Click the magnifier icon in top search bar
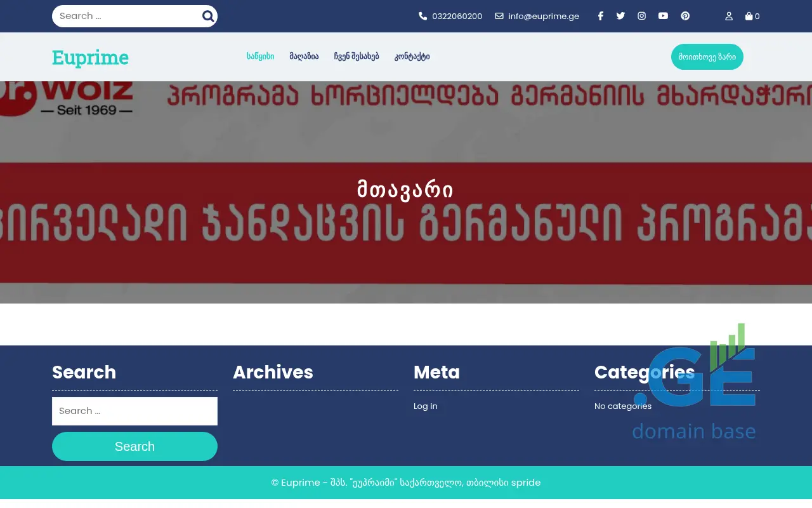 207,17
